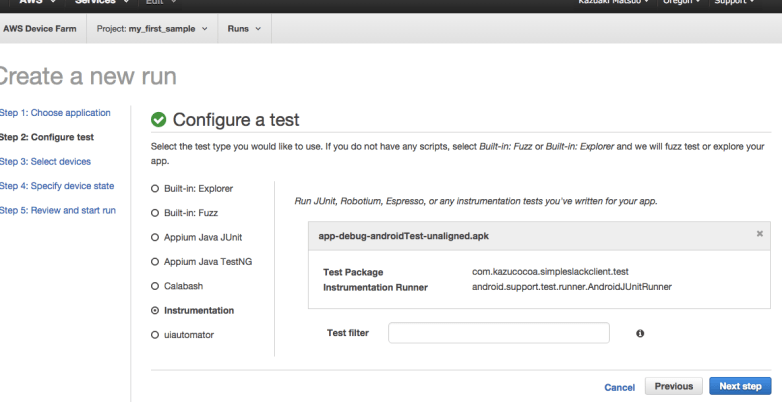Image resolution: width=782 pixels, height=402 pixels.
Task: Remove the uploaded app-debug-androidTest-unaligned.apk file
Action: coord(760,233)
